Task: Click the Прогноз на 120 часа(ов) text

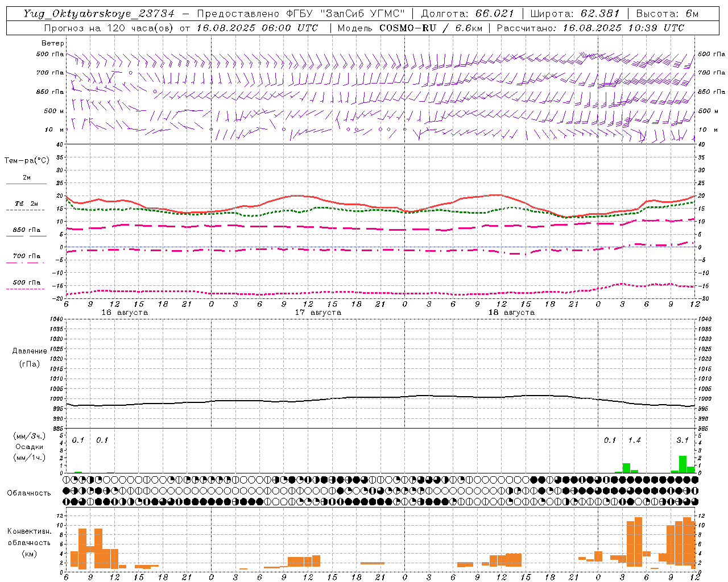Action: (x=109, y=28)
